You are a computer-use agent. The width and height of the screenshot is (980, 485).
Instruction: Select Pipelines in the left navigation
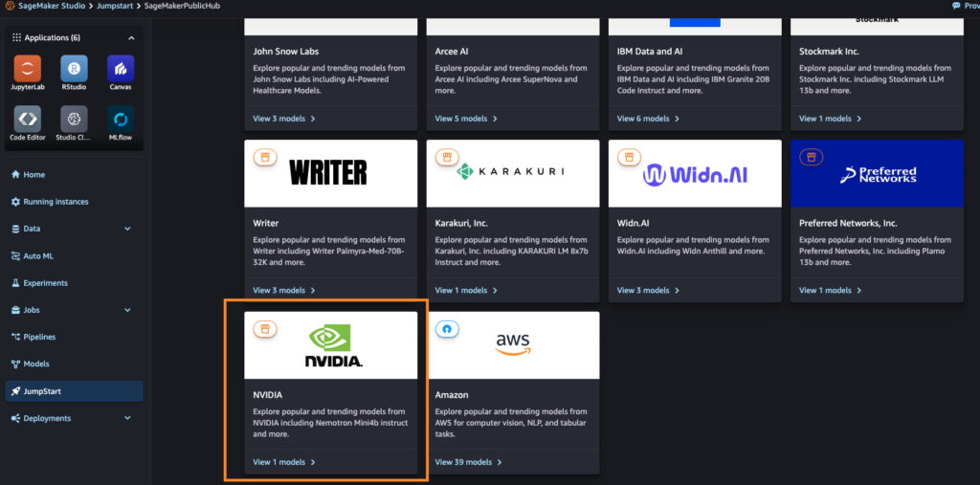coord(39,337)
